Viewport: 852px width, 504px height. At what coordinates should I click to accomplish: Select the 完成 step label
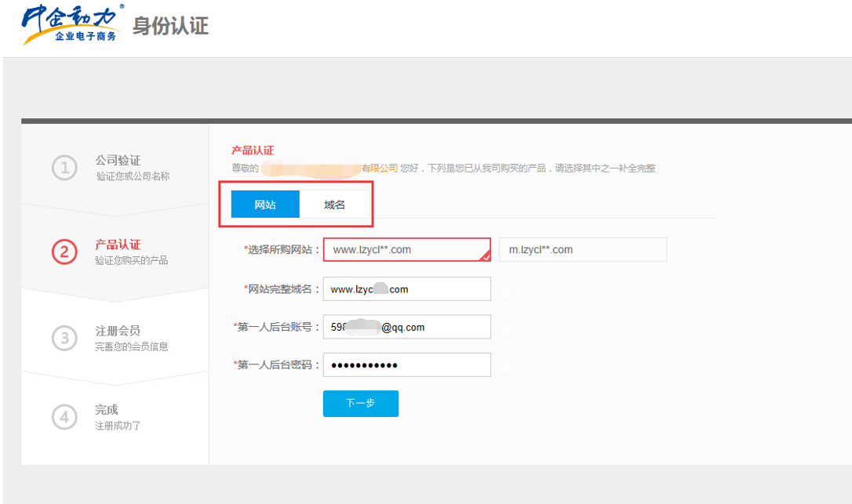click(107, 409)
